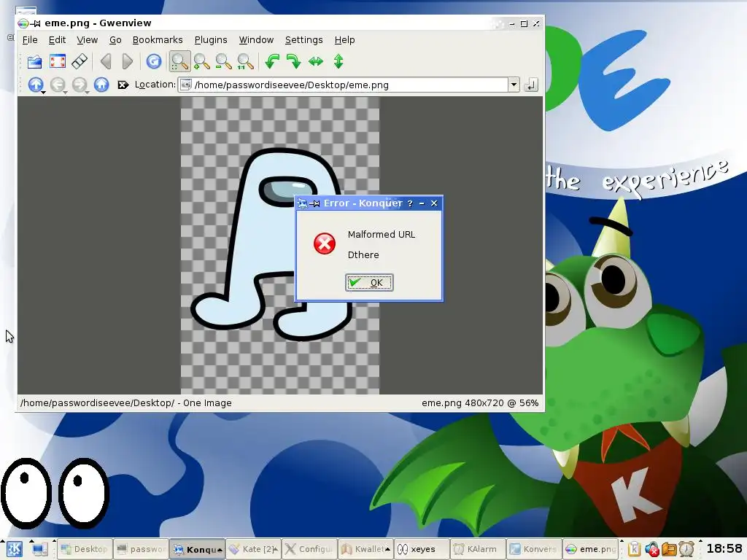Close the Malformed URL error dialog
Image resolution: width=747 pixels, height=560 pixels.
(x=434, y=203)
